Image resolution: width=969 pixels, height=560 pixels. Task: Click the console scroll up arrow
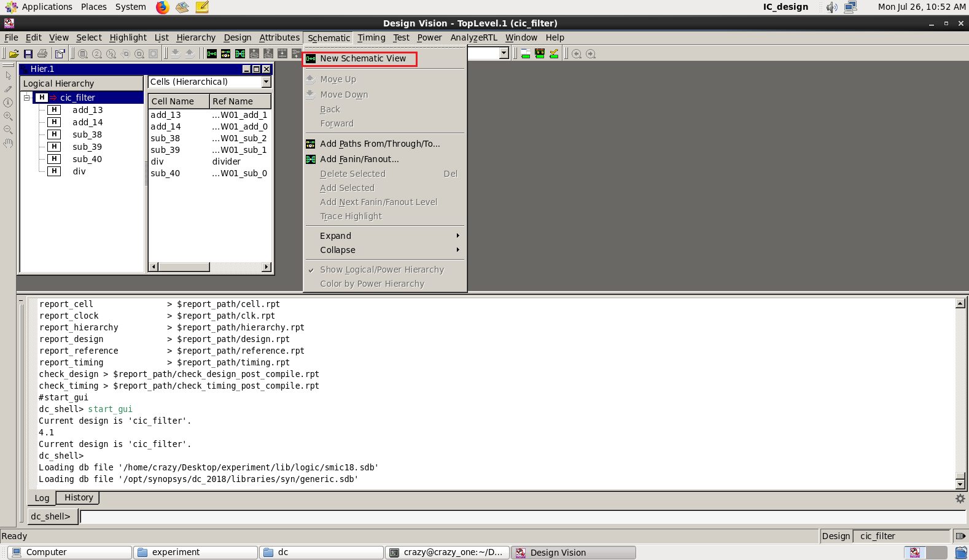click(x=960, y=303)
